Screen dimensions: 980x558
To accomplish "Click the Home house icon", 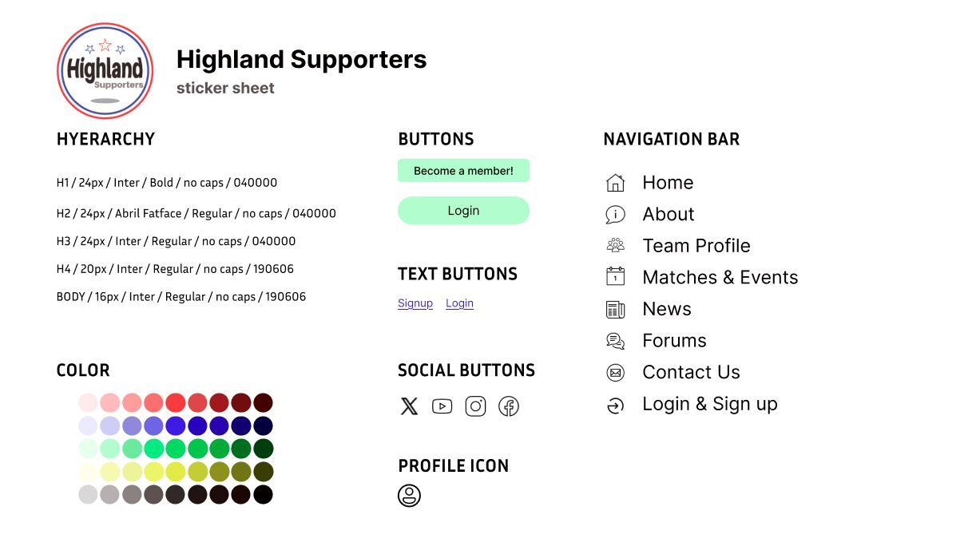I will 615,183.
